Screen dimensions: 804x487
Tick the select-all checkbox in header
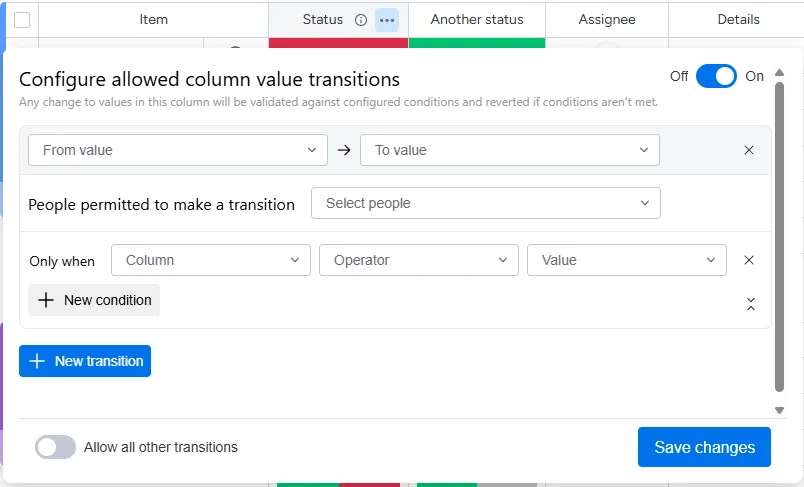[x=22, y=20]
